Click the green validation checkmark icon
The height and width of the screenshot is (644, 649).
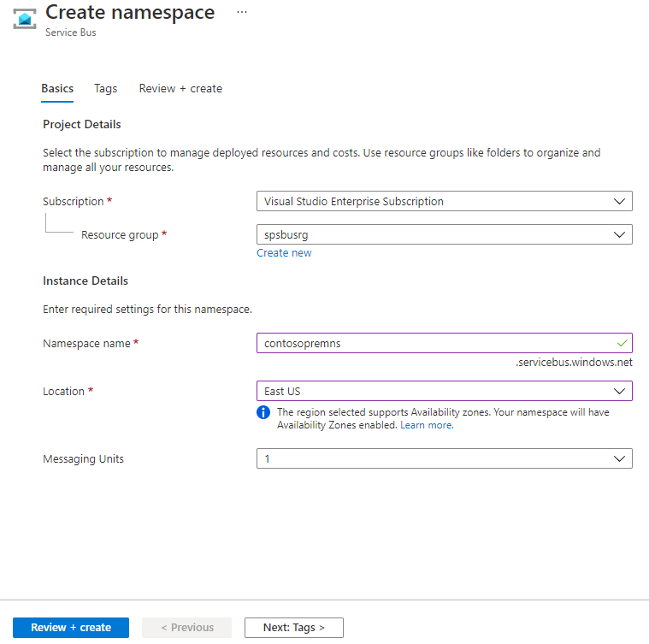tap(622, 343)
